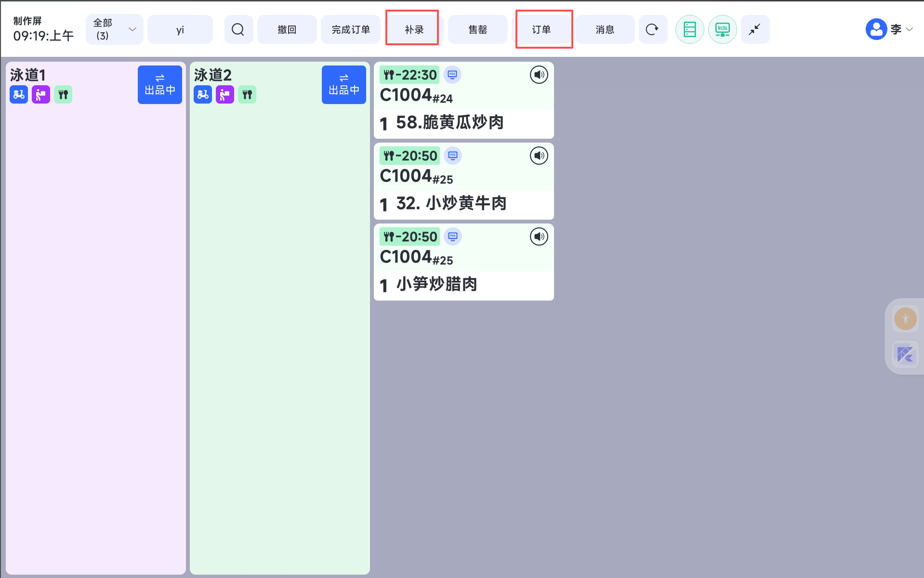Toggle dine-in fork icon in 泳道1
The height and width of the screenshot is (578, 924).
pos(63,95)
